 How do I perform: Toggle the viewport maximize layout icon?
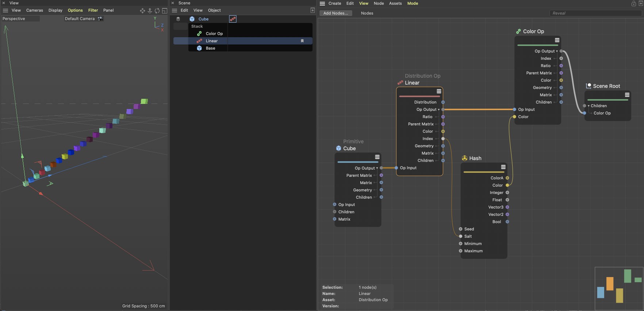click(x=165, y=11)
